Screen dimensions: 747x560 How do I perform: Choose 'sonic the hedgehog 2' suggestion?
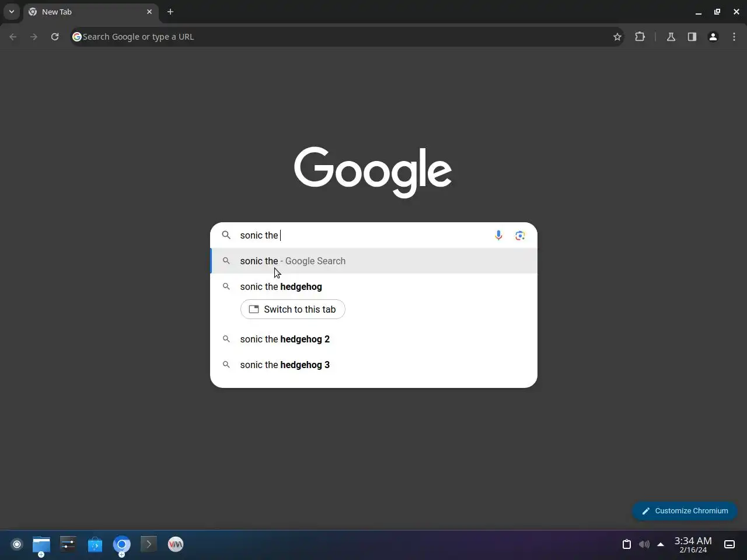[x=373, y=339]
